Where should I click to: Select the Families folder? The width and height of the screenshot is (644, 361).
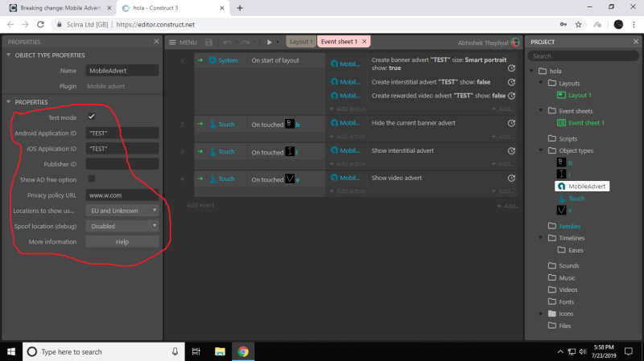click(564, 226)
